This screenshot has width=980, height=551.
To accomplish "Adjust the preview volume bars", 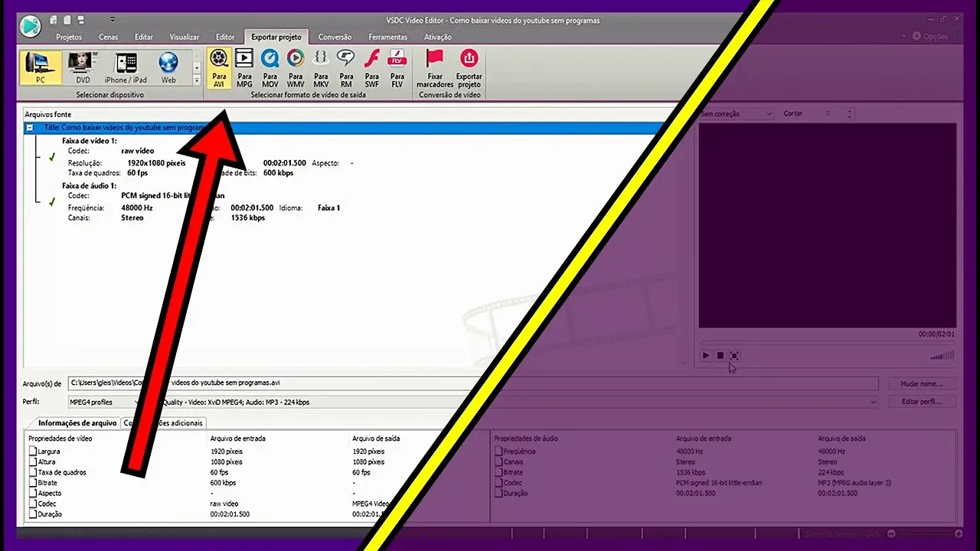I will [942, 355].
